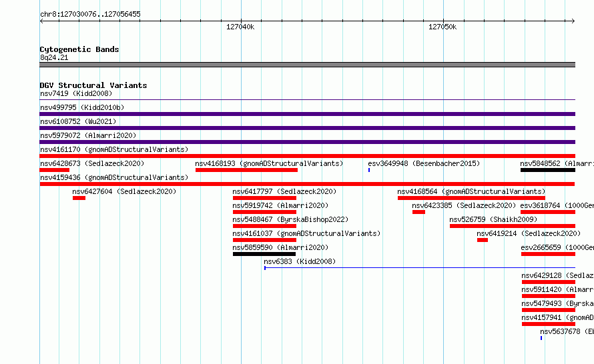Click the nsv6427604 (Sedlazeck2020) label

click(x=124, y=191)
